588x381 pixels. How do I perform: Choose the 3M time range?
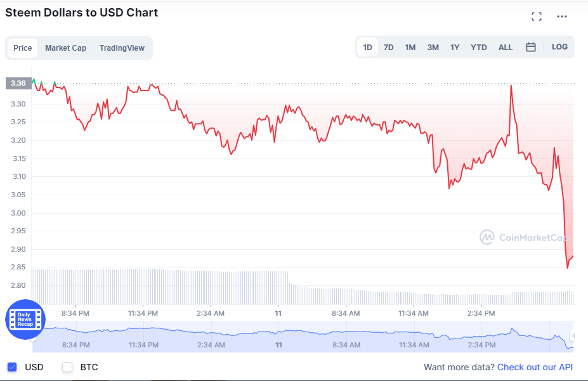433,47
